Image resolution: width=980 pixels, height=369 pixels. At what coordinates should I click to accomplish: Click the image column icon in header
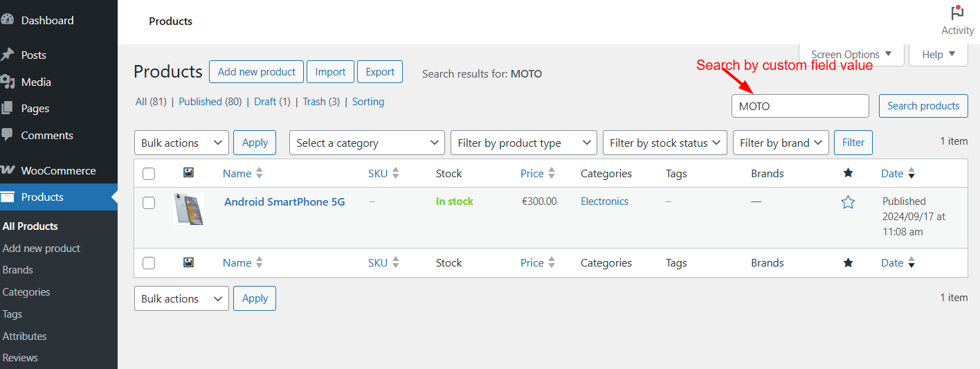[x=188, y=172]
